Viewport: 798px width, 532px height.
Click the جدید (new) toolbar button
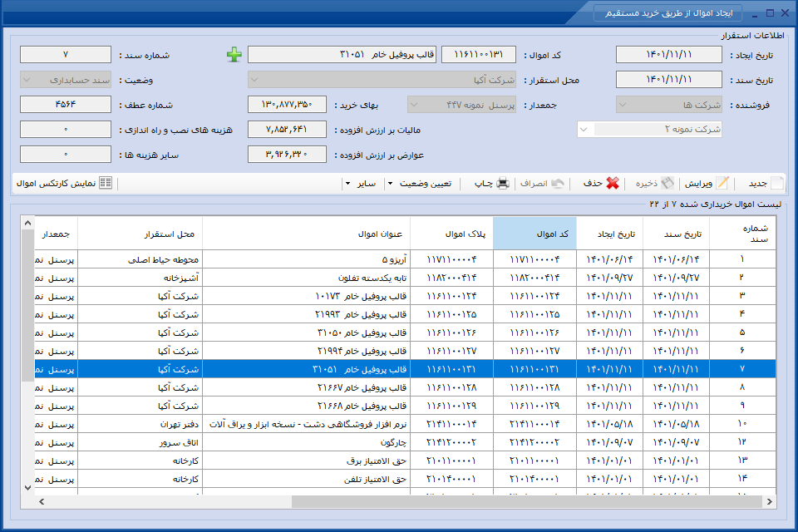[x=766, y=183]
